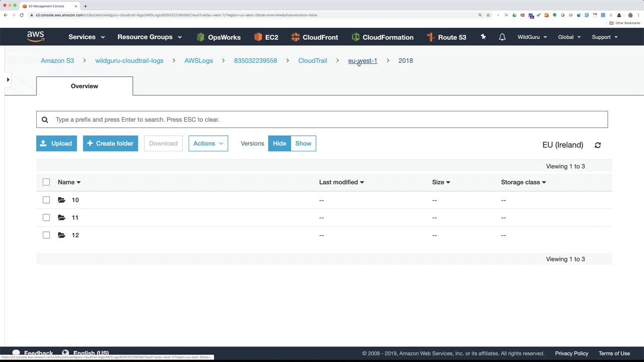
Task: Go to Amazon S3 breadcrumb
Action: pyautogui.click(x=57, y=61)
